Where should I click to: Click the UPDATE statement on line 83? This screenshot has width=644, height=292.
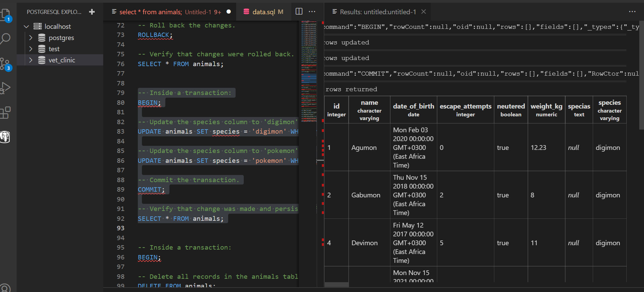(218, 132)
